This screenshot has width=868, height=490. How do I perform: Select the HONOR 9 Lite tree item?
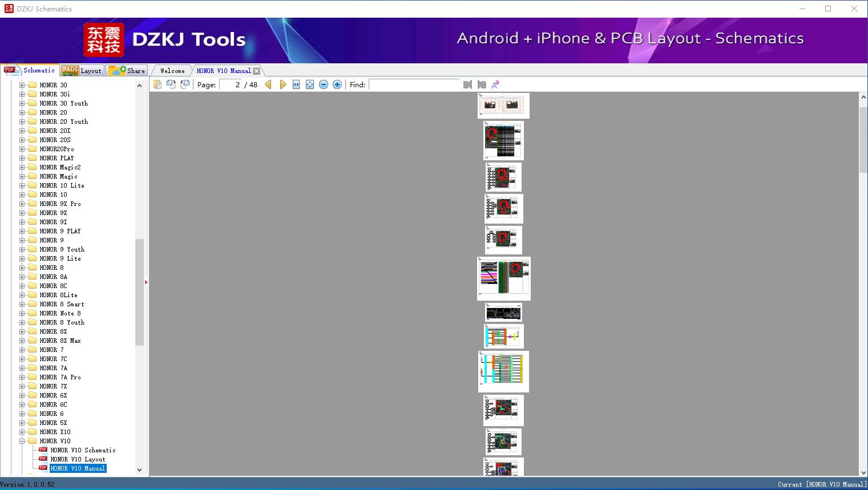pos(60,258)
